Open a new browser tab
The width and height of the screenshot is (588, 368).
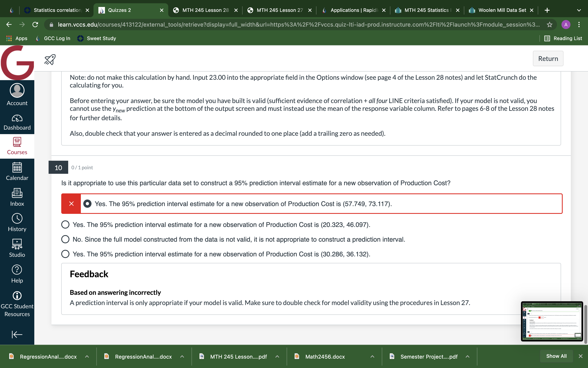coord(547,10)
